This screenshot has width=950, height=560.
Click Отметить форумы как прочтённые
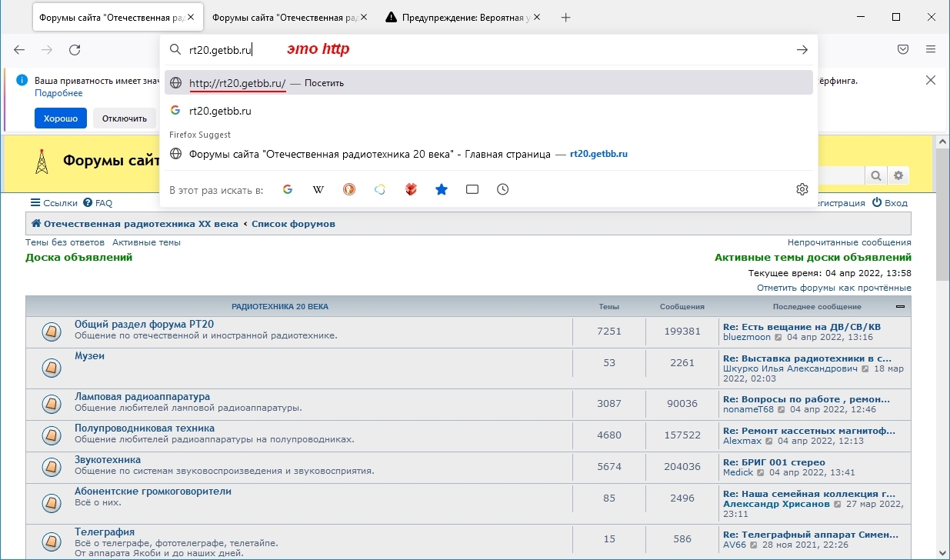coord(834,288)
